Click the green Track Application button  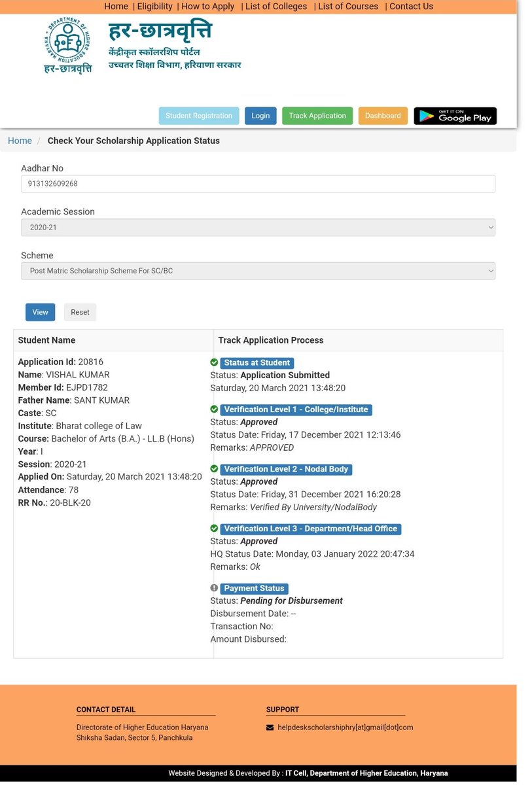tap(317, 116)
